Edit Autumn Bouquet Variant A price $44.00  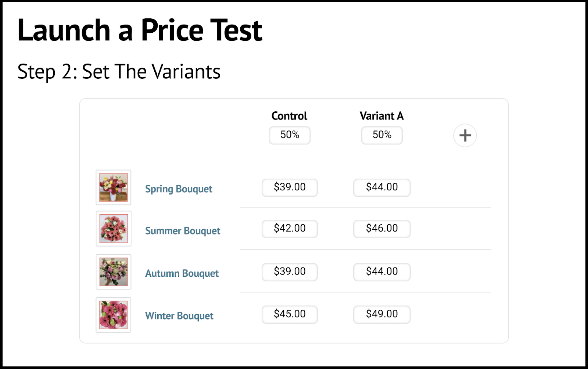point(382,272)
